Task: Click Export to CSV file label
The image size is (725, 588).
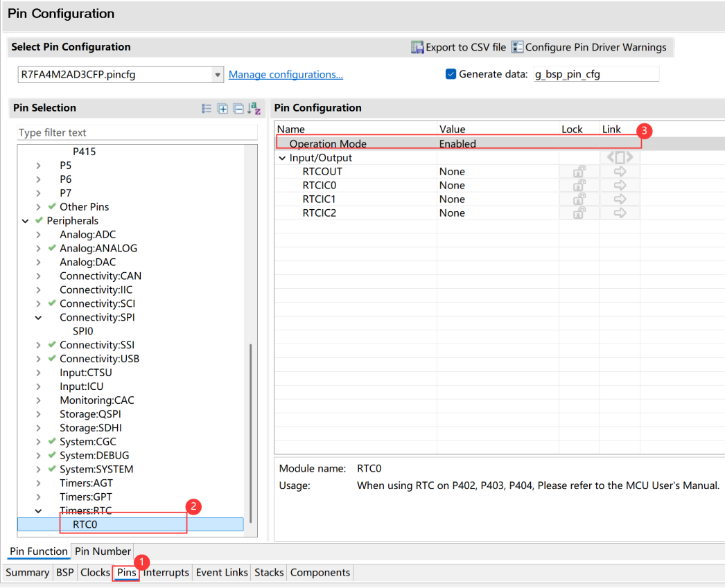Action: coord(466,47)
